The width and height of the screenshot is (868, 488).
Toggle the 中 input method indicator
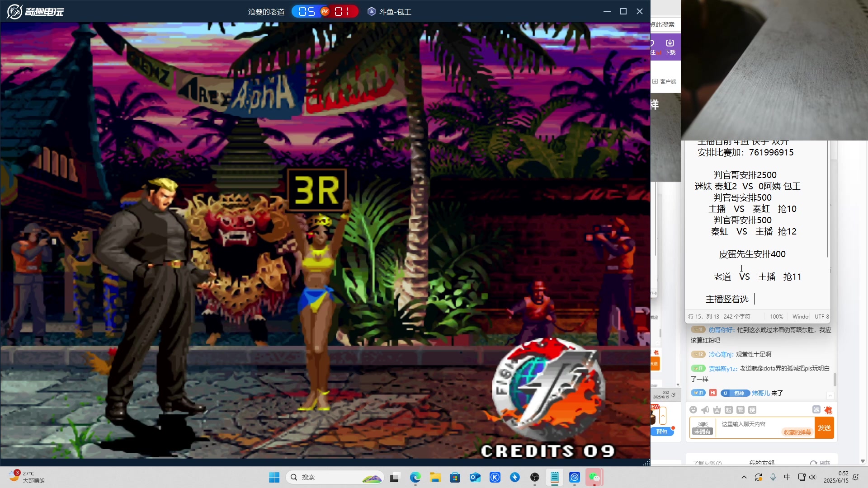(787, 477)
